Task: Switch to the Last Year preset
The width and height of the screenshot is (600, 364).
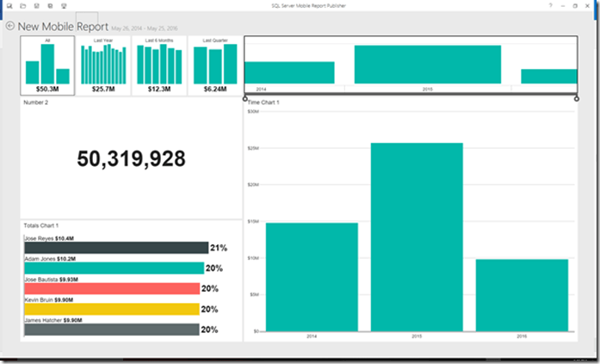Action: [x=103, y=65]
